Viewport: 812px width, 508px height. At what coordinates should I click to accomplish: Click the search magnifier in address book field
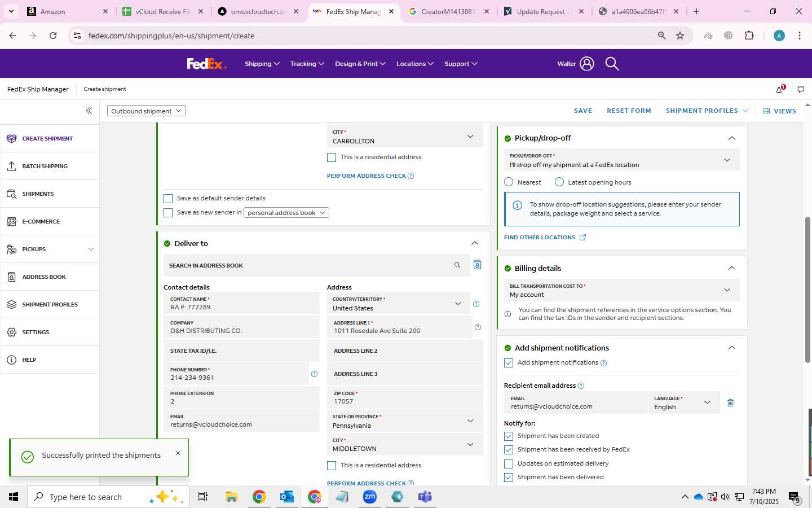point(457,265)
